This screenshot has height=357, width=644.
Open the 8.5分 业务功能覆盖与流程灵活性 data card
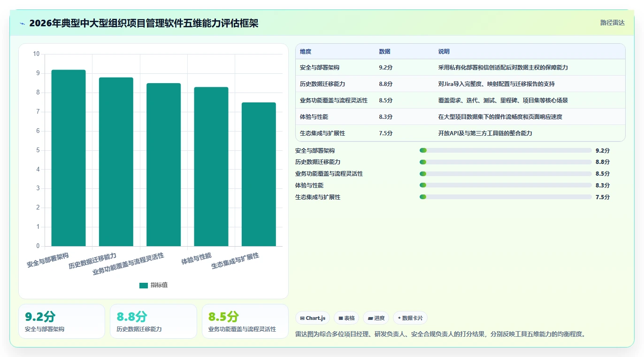pyautogui.click(x=245, y=321)
